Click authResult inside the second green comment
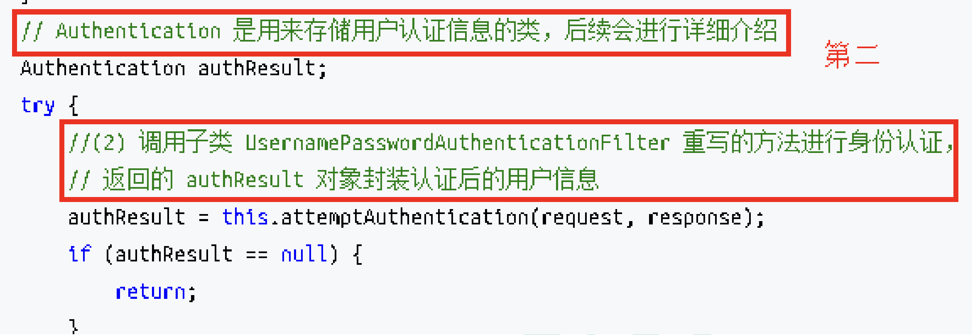The height and width of the screenshot is (335, 980). (245, 180)
